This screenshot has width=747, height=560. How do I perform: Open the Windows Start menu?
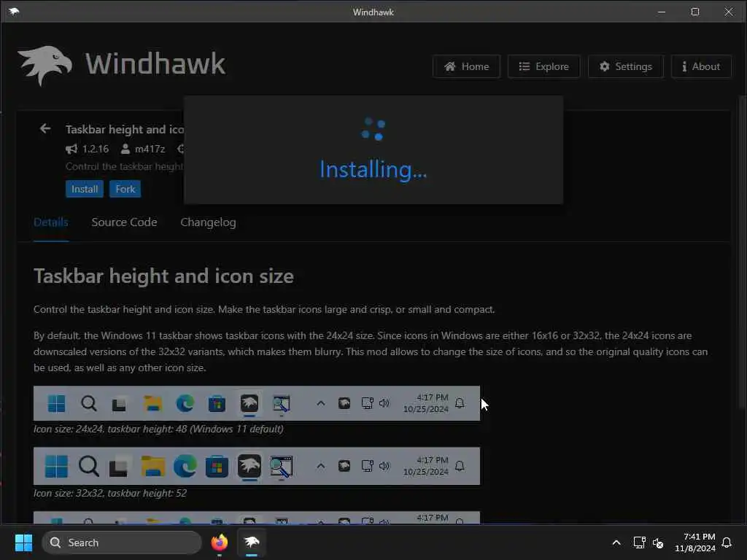tap(23, 542)
